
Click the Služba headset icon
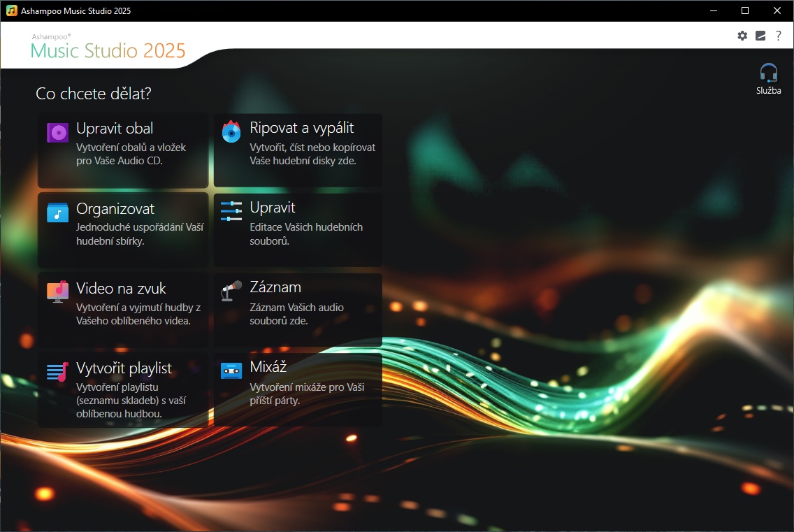click(x=769, y=73)
